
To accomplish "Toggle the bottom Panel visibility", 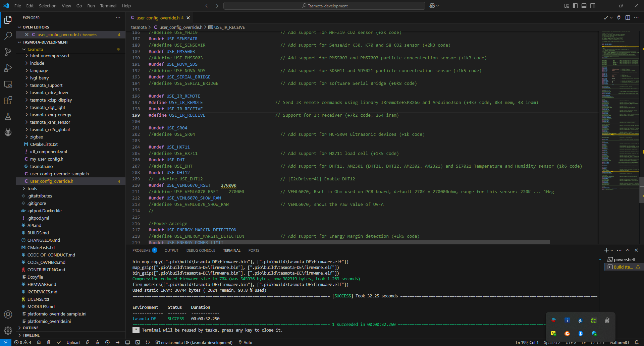I will coord(584,6).
